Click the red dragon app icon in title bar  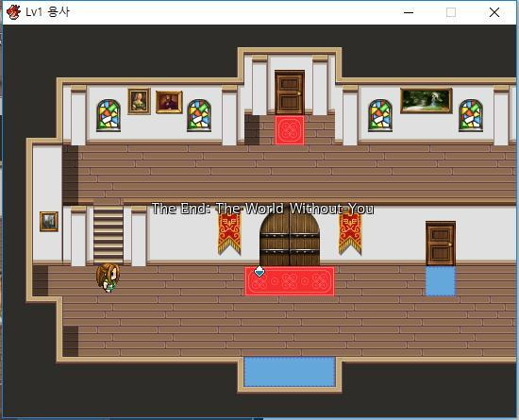(x=13, y=12)
